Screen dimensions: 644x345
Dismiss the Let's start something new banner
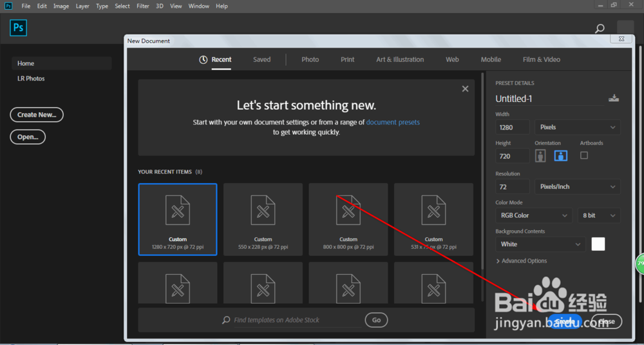click(x=465, y=89)
